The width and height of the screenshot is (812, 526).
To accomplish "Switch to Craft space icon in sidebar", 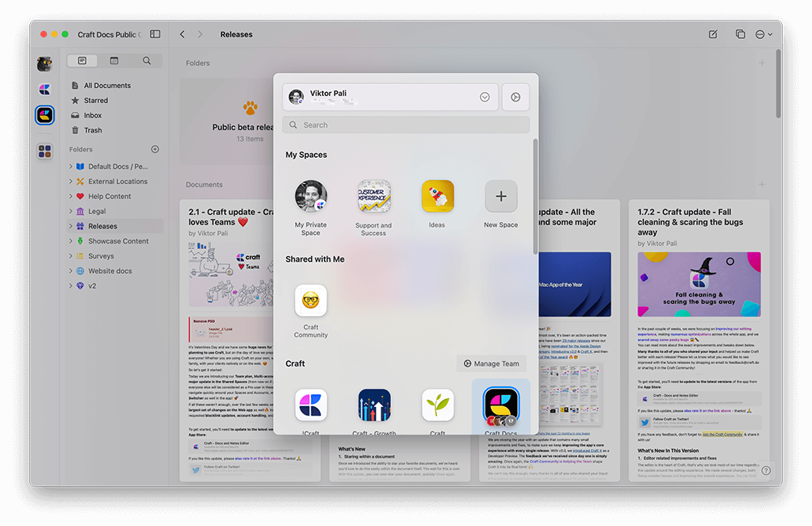I will [44, 90].
